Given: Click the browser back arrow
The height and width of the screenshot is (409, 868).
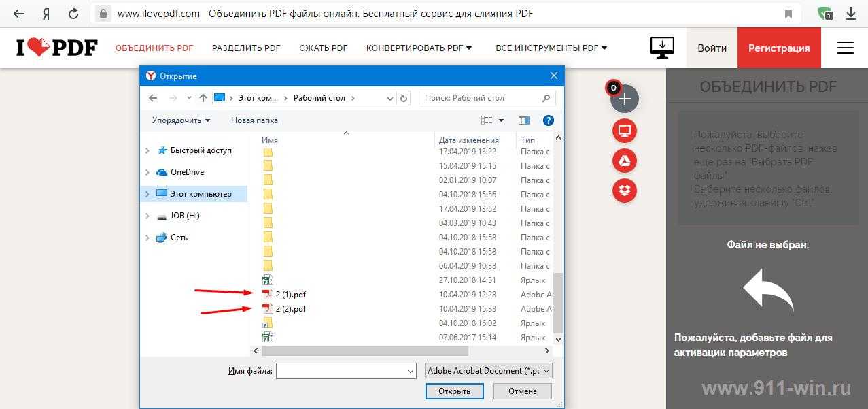Looking at the screenshot, I should tap(19, 13).
